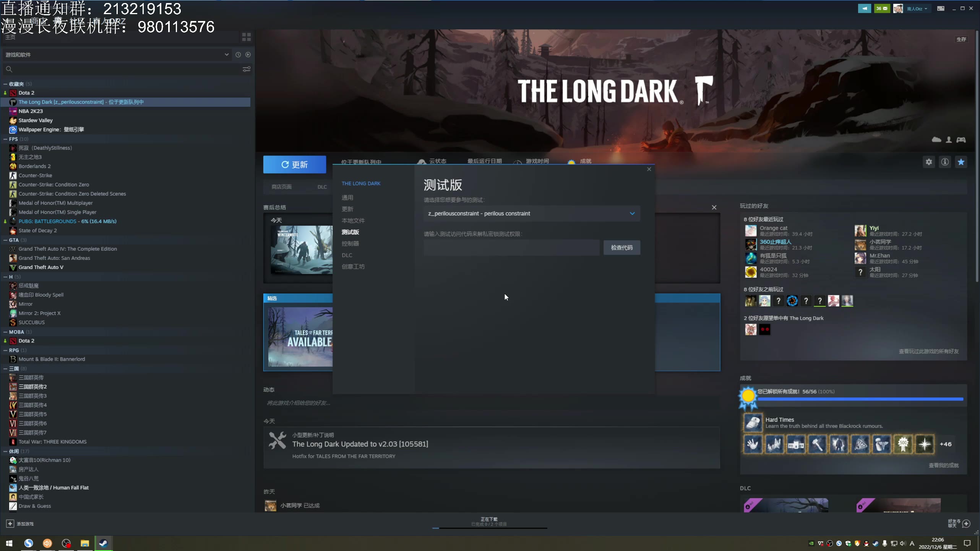The image size is (980, 551).
Task: Open the beta selection dropdown
Action: coord(531,214)
